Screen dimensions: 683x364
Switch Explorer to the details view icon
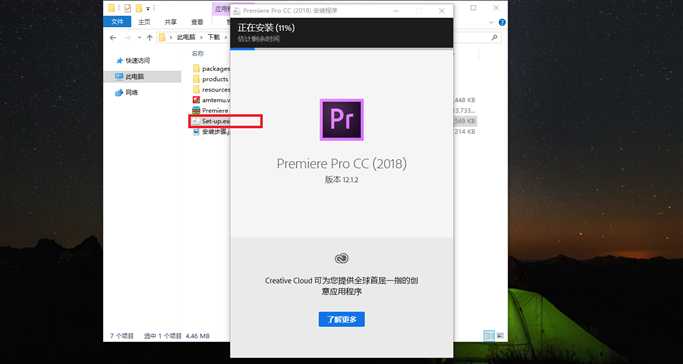[x=489, y=335]
